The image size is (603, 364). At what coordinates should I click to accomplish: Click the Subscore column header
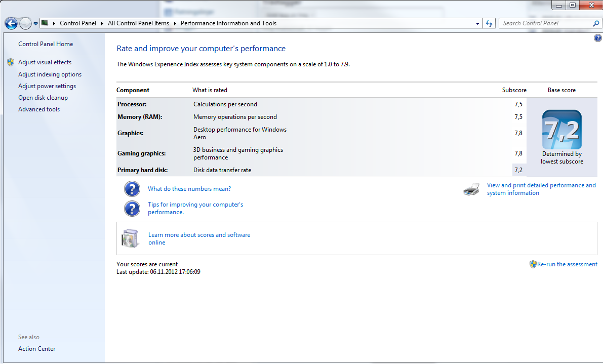click(x=514, y=90)
